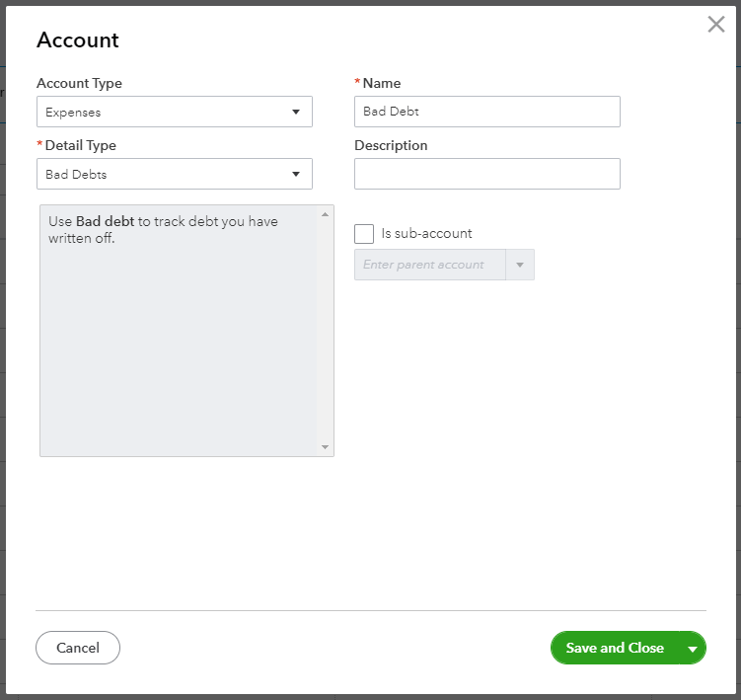Click the Enter parent account field

430,265
